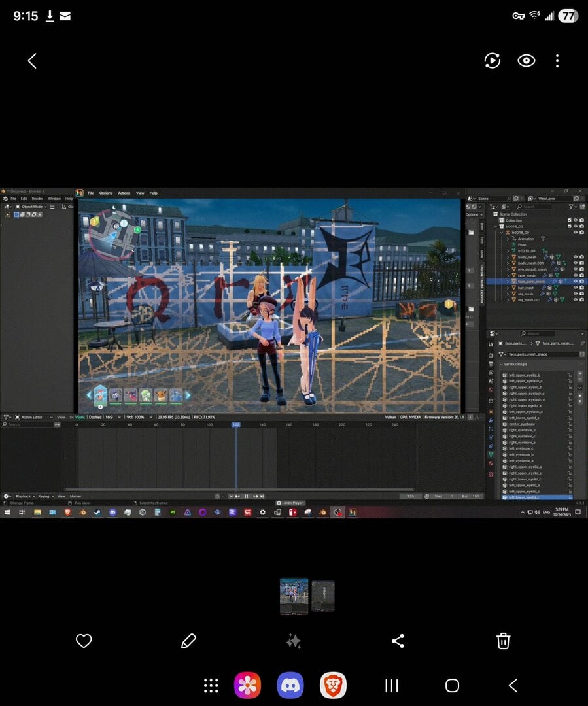Open the Object Mode dropdown in Blender
The height and width of the screenshot is (706, 588).
(31, 207)
